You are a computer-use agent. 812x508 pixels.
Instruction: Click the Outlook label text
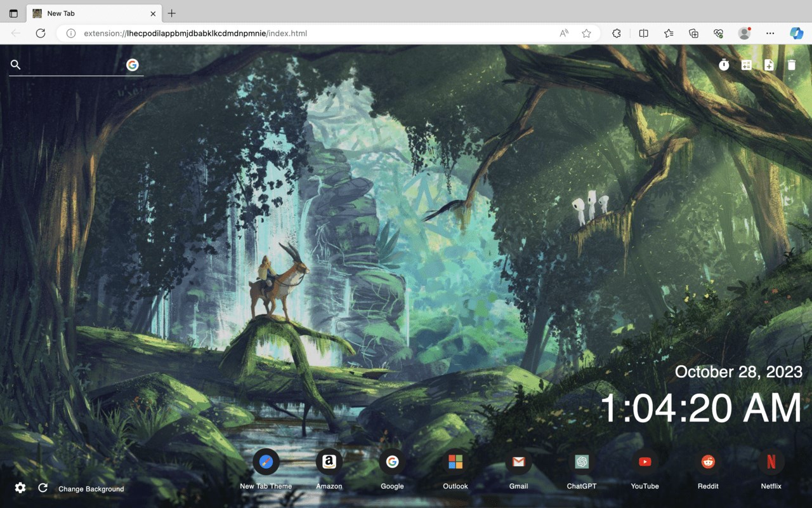pos(455,486)
